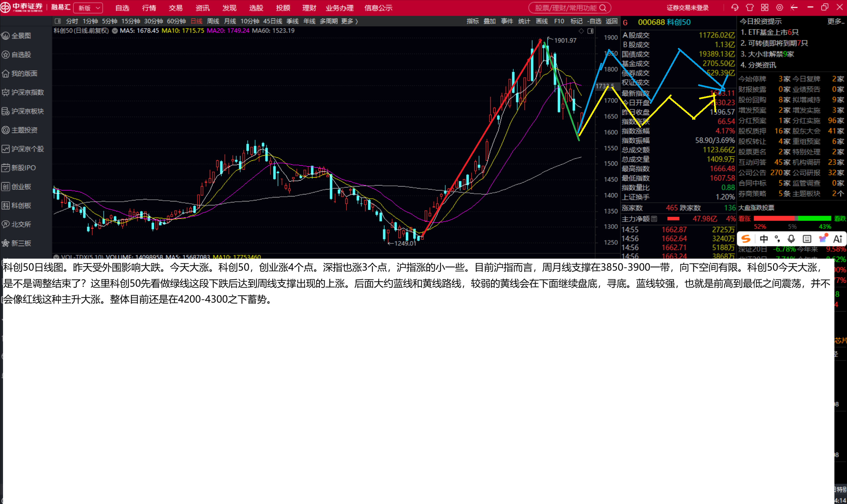Open hint 3. 大小非解禁9家
The height and width of the screenshot is (504, 847).
pyautogui.click(x=767, y=54)
